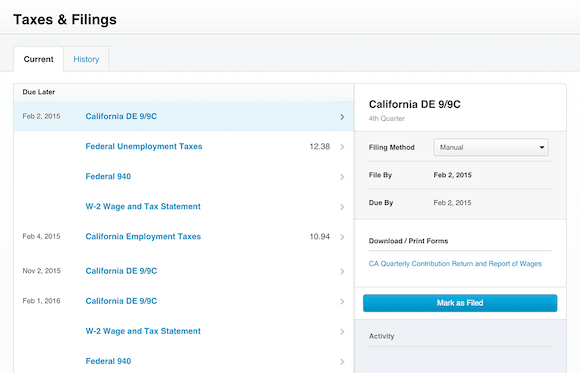Open CA Quarterly Contribution Return and Report link
580x373 pixels.
pos(455,264)
